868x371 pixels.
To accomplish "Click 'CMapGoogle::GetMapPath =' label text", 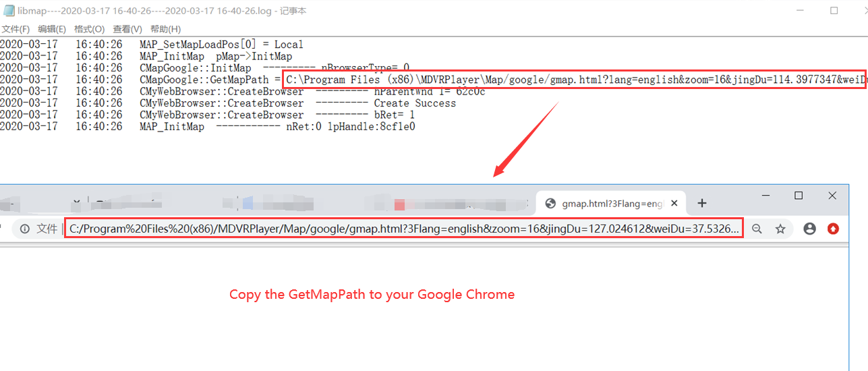I will pyautogui.click(x=209, y=80).
